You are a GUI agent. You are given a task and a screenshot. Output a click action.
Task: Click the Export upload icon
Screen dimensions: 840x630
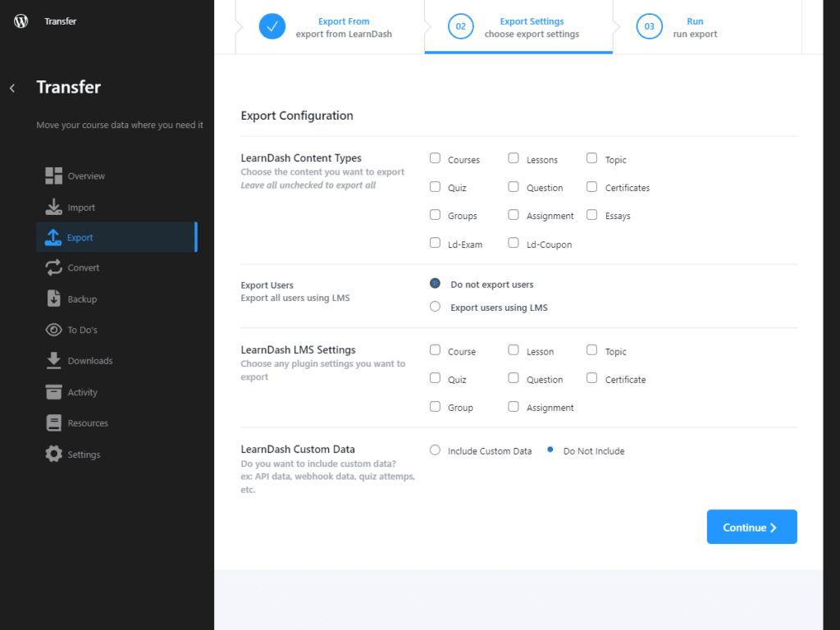[x=53, y=237]
